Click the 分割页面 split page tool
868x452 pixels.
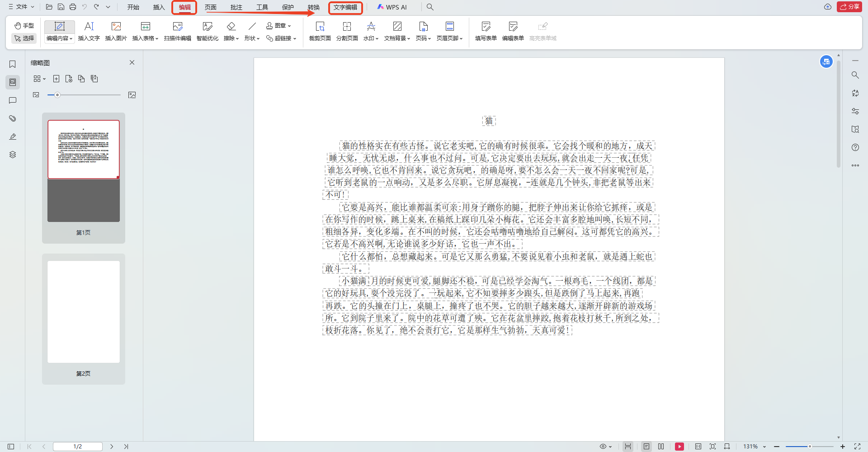[347, 32]
